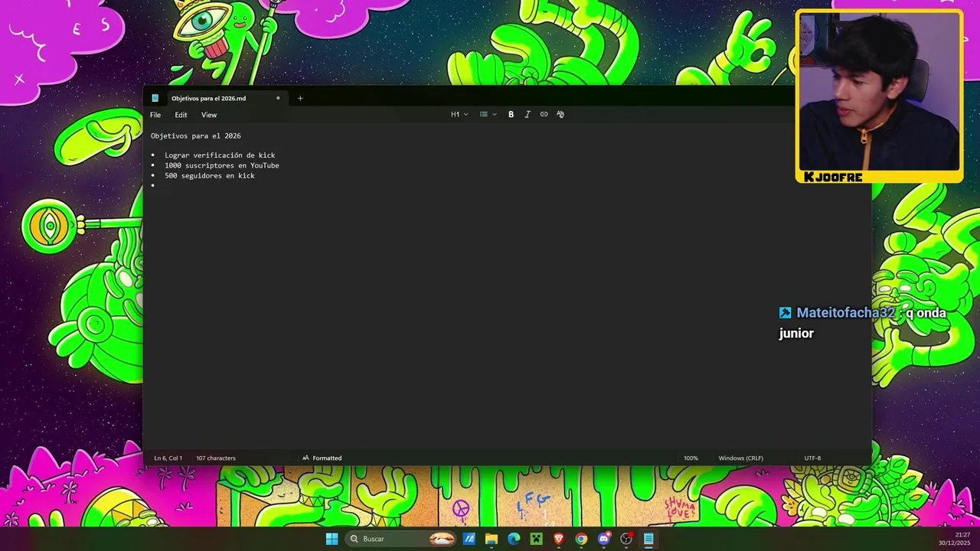980x551 pixels.
Task: Open the H1 heading dropdown
Action: (459, 114)
